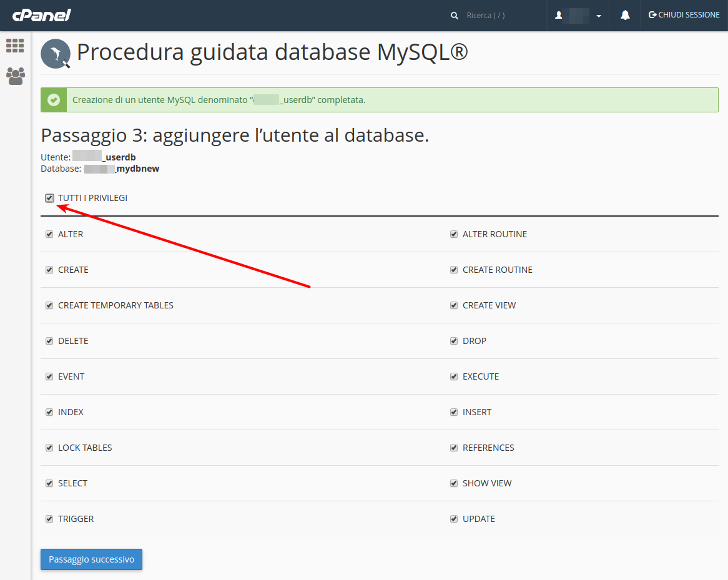Open the User Manager people icon

16,76
